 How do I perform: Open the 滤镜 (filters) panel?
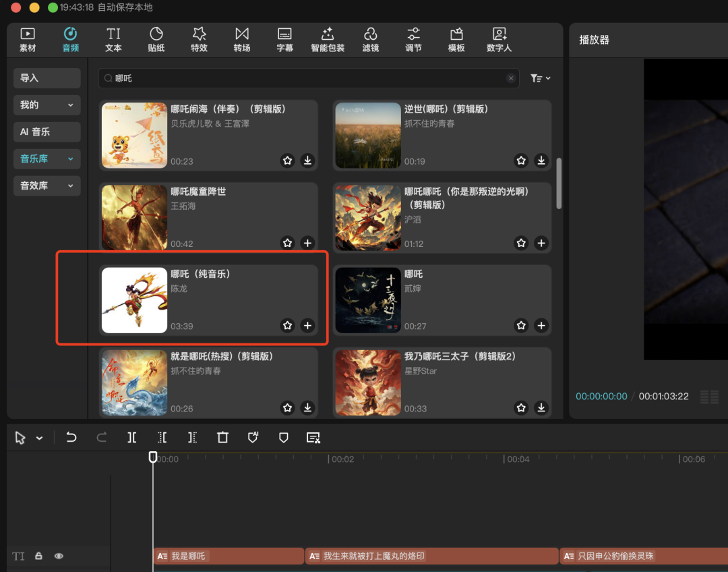tap(370, 39)
